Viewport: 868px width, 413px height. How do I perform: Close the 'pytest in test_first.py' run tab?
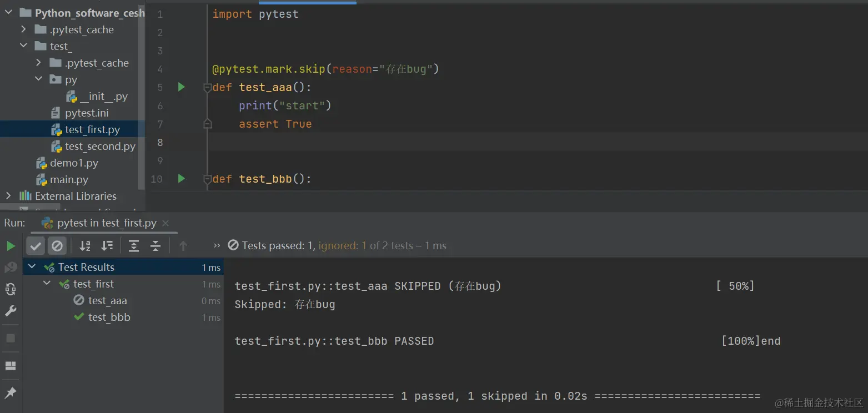pyautogui.click(x=165, y=223)
